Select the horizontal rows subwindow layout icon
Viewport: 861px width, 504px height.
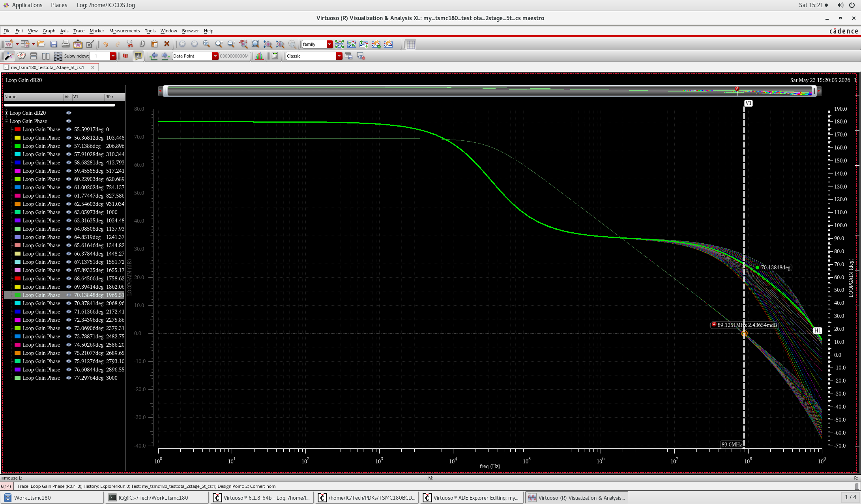click(x=34, y=56)
